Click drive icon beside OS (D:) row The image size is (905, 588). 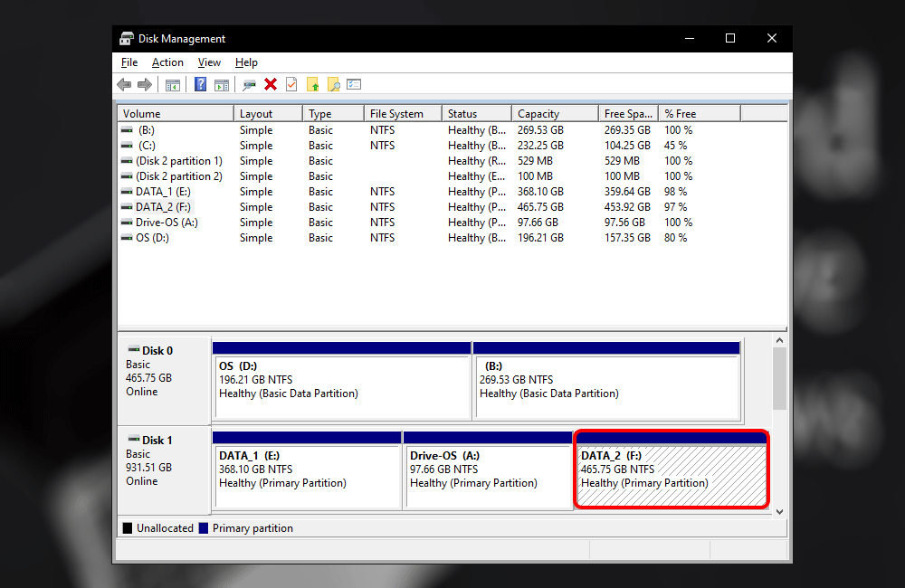point(127,238)
